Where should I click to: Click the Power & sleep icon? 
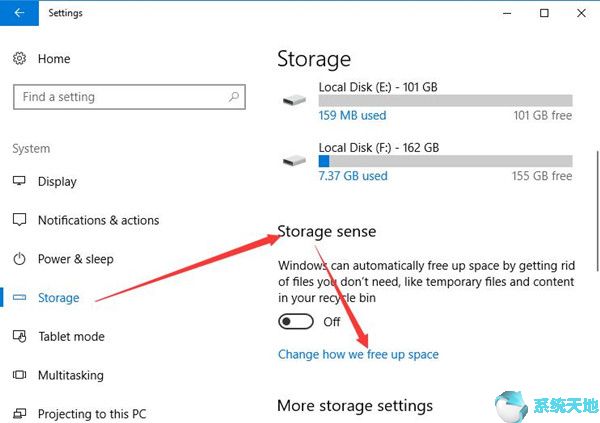[x=20, y=259]
